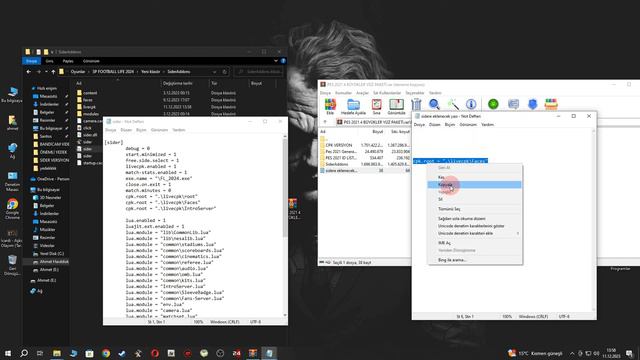Click the Windows Start button
The height and width of the screenshot is (360, 640).
pos(8,353)
